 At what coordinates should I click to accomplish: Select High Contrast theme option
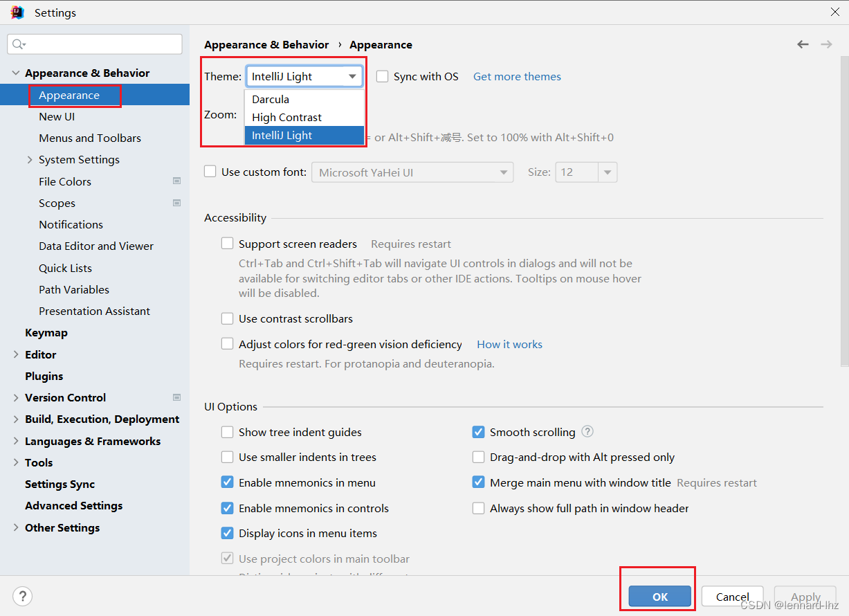[x=304, y=117]
